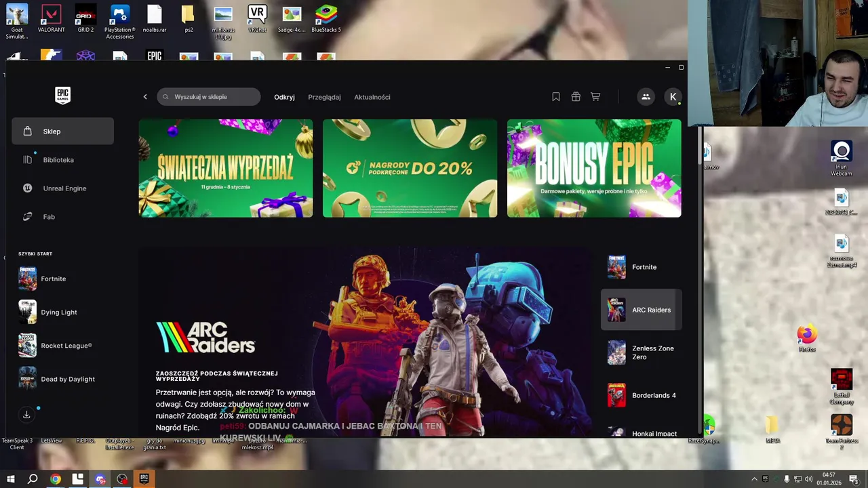Select Honkai Impact in the featured list

(641, 432)
